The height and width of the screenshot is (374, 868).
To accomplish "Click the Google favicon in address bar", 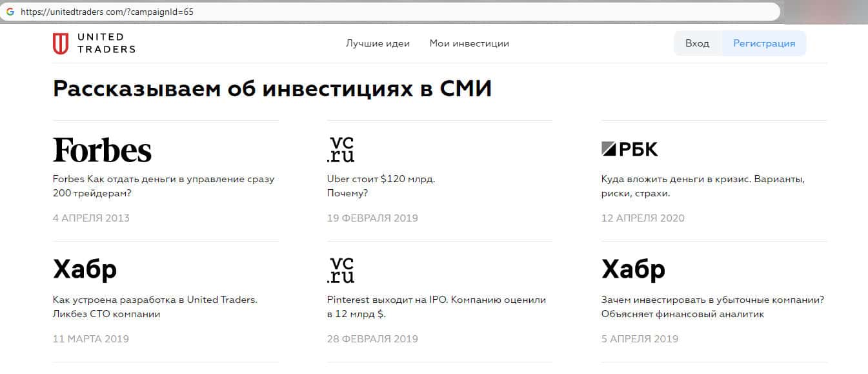I will click(10, 12).
